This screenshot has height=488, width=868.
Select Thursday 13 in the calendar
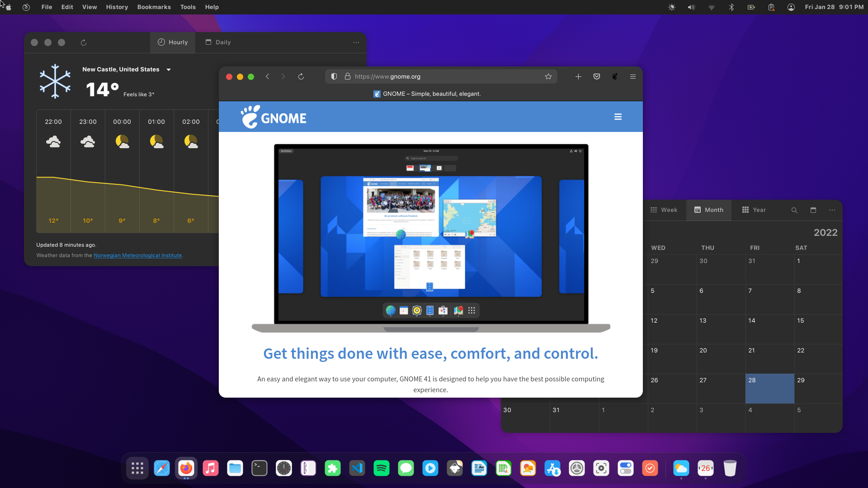pos(721,329)
